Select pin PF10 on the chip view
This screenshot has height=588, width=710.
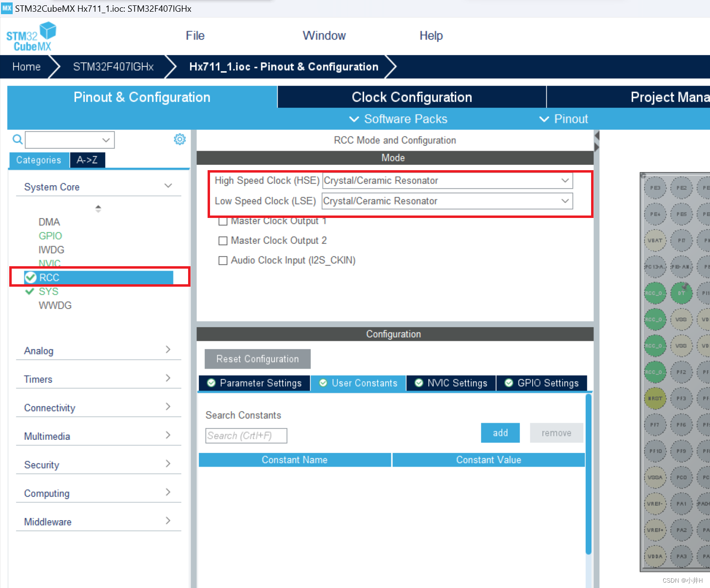click(x=655, y=451)
